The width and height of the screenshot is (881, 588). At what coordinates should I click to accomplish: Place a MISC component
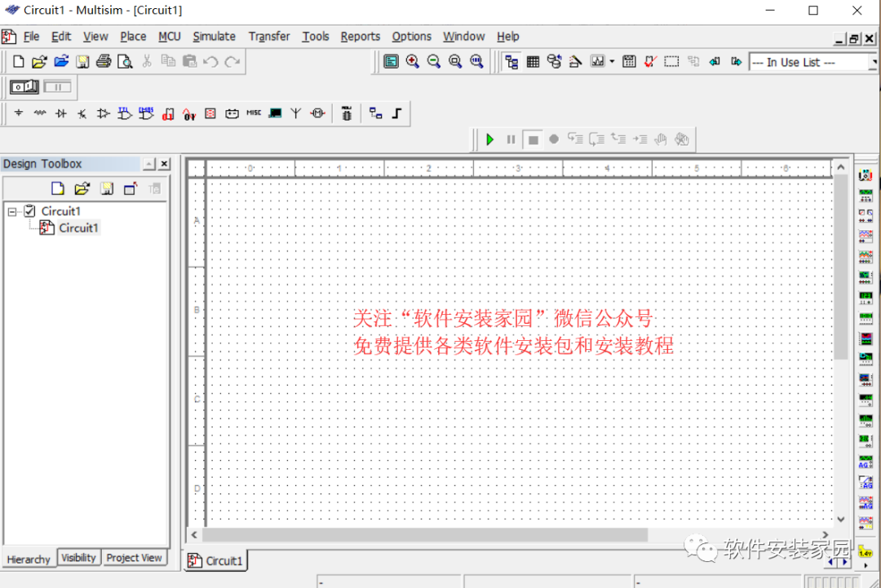point(254,113)
